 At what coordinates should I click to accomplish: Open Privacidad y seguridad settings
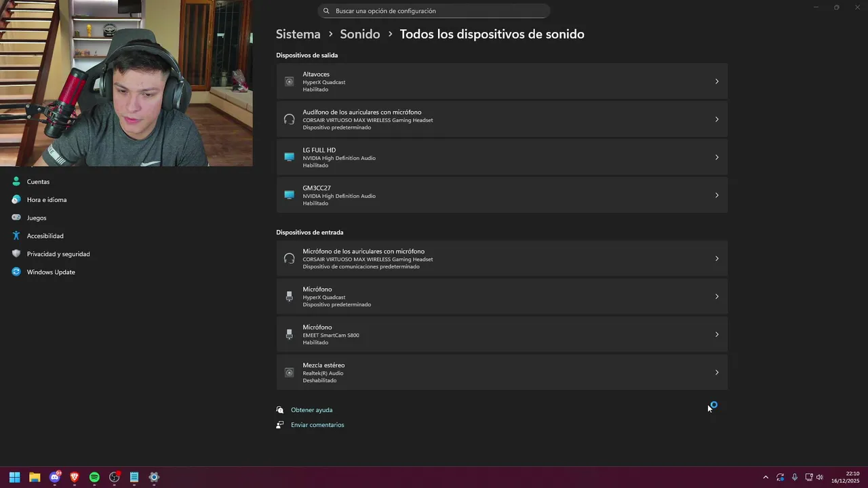(x=58, y=254)
